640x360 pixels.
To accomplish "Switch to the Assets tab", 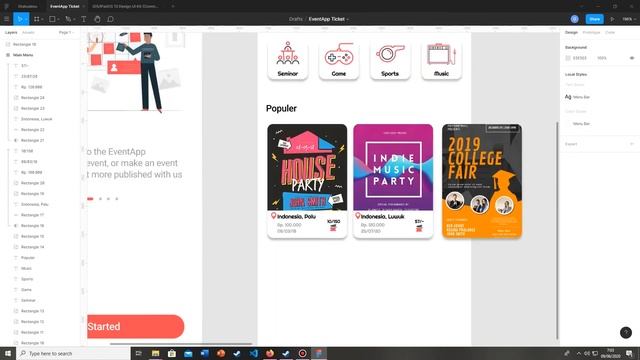I will pos(28,32).
